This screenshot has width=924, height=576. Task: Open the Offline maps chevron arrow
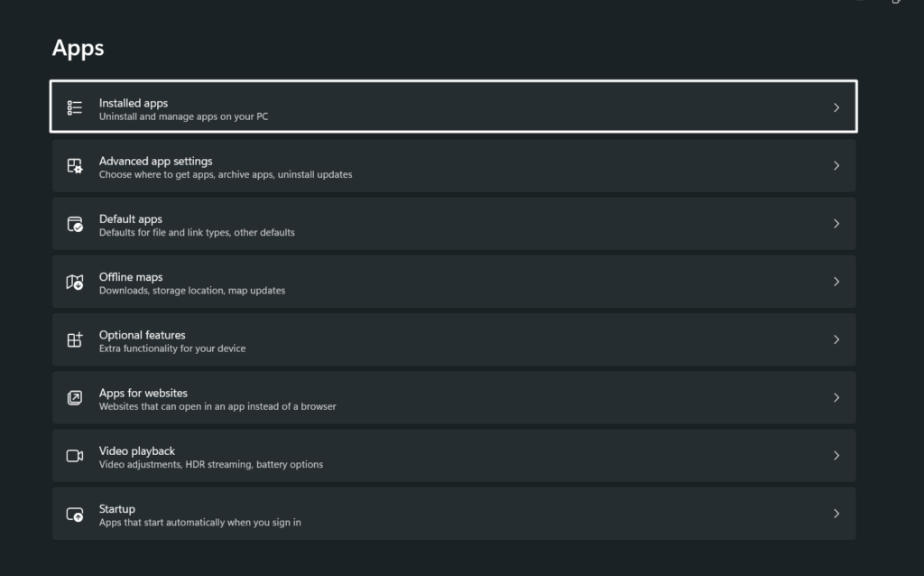(x=836, y=282)
